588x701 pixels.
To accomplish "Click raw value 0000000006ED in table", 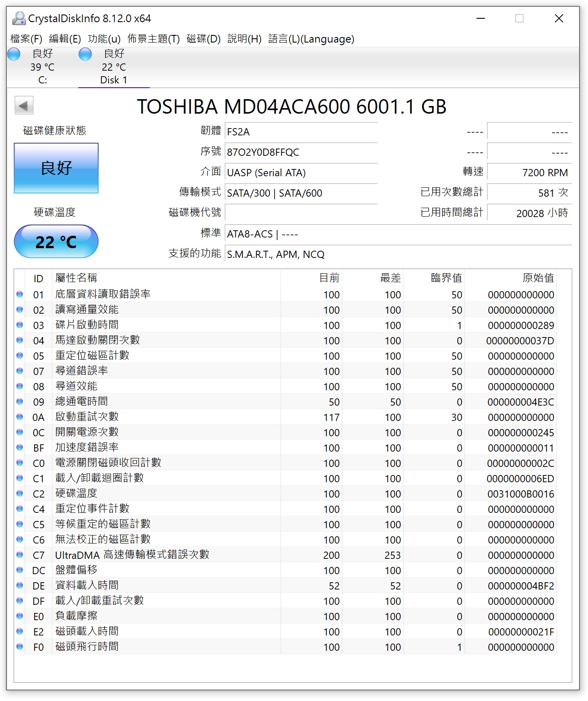I will [521, 478].
